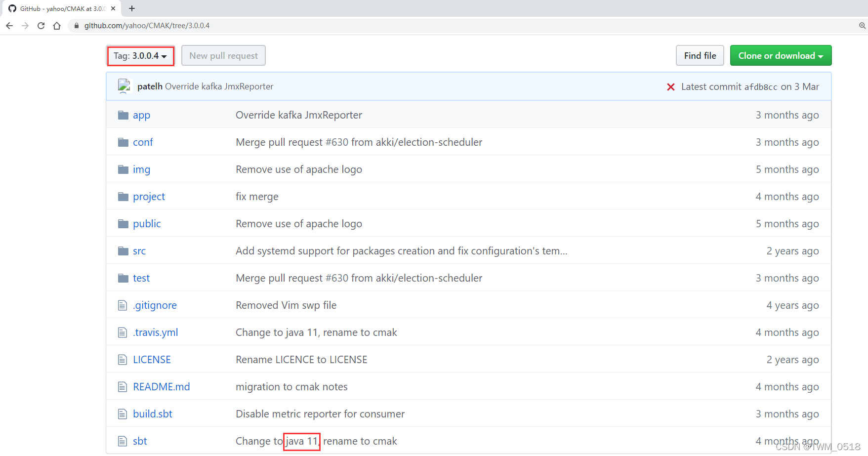Open the app folder link

(141, 116)
